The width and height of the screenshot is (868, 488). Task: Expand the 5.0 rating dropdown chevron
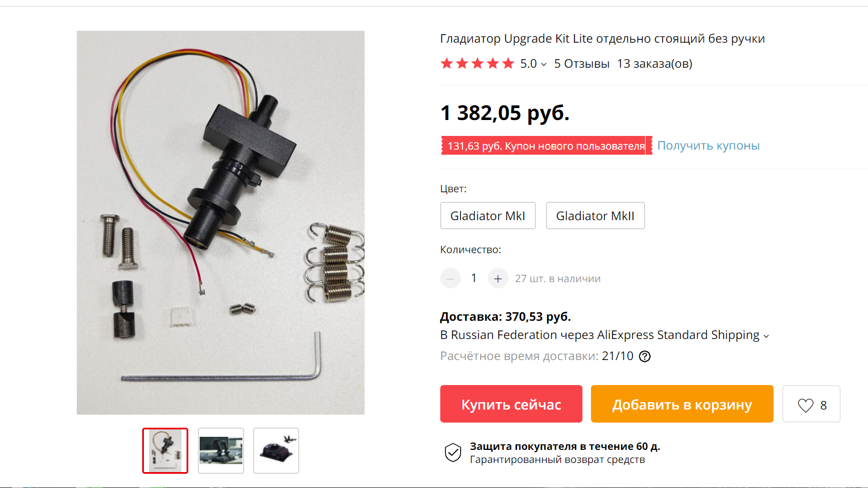[544, 64]
